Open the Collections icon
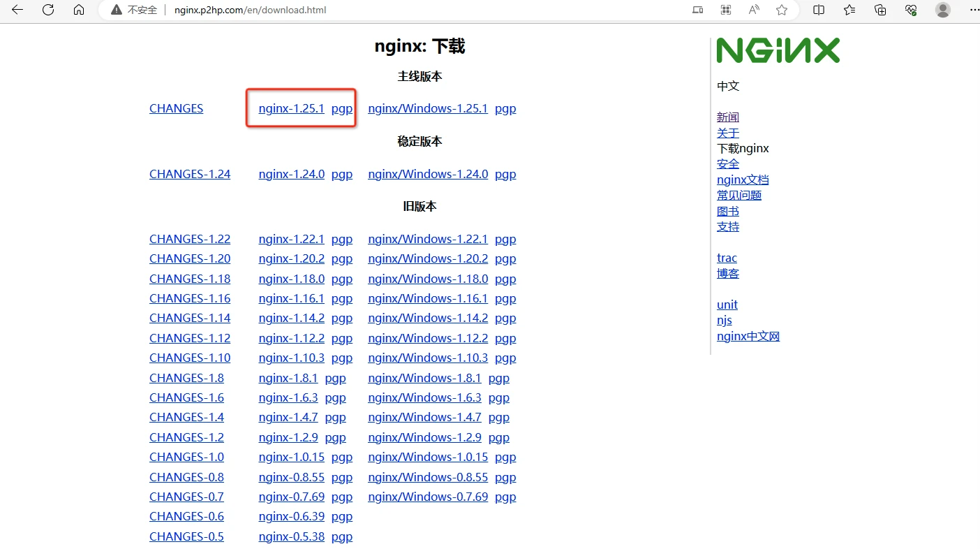 880,10
